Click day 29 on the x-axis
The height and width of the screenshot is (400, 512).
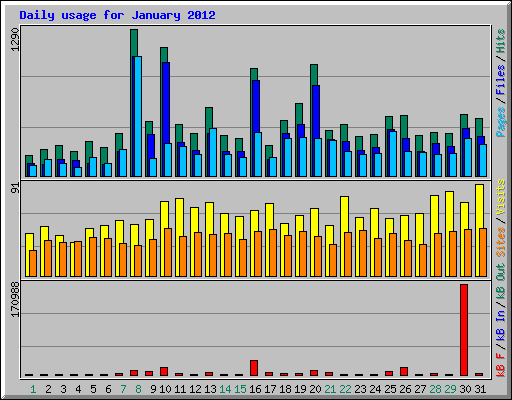point(450,389)
